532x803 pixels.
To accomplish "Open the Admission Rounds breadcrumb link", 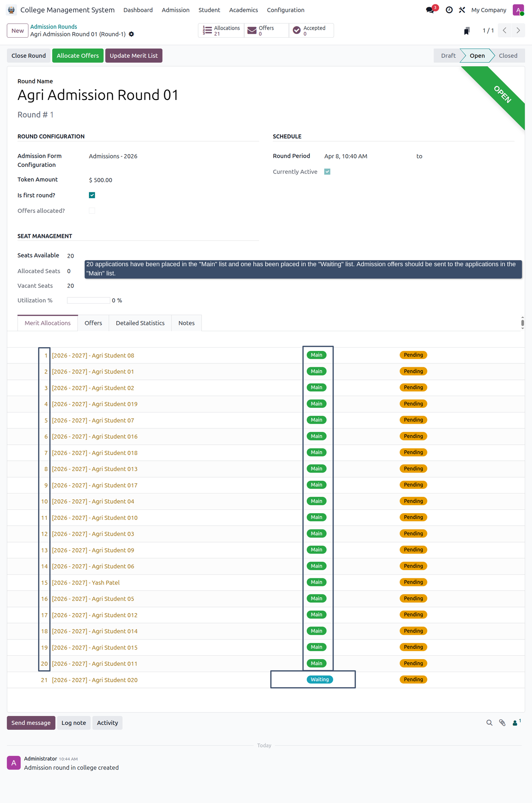I will click(53, 27).
